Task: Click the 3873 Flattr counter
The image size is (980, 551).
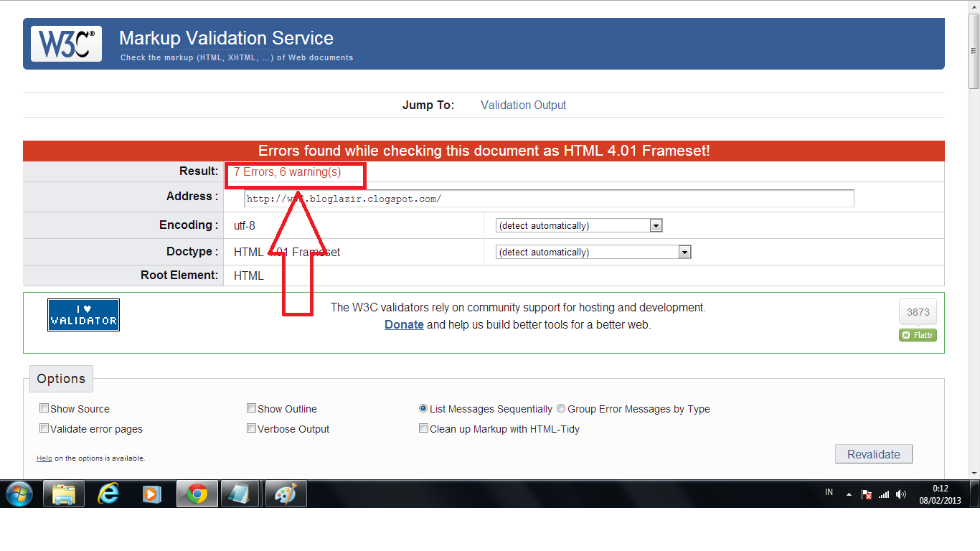Action: coord(918,312)
